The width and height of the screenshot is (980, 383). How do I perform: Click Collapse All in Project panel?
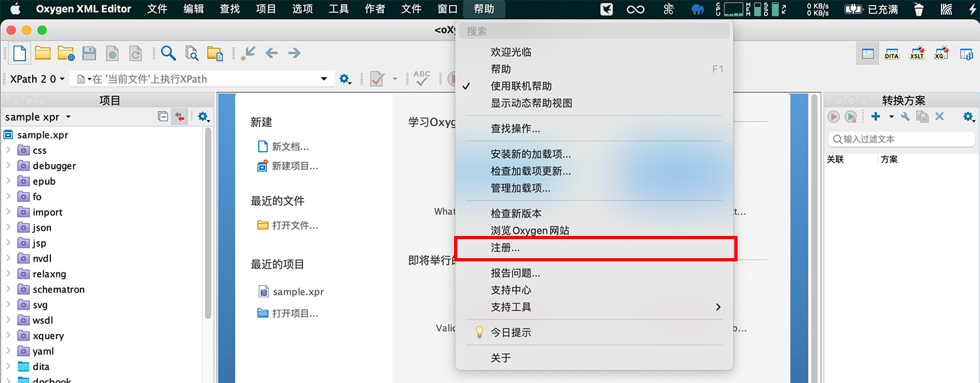(x=163, y=116)
